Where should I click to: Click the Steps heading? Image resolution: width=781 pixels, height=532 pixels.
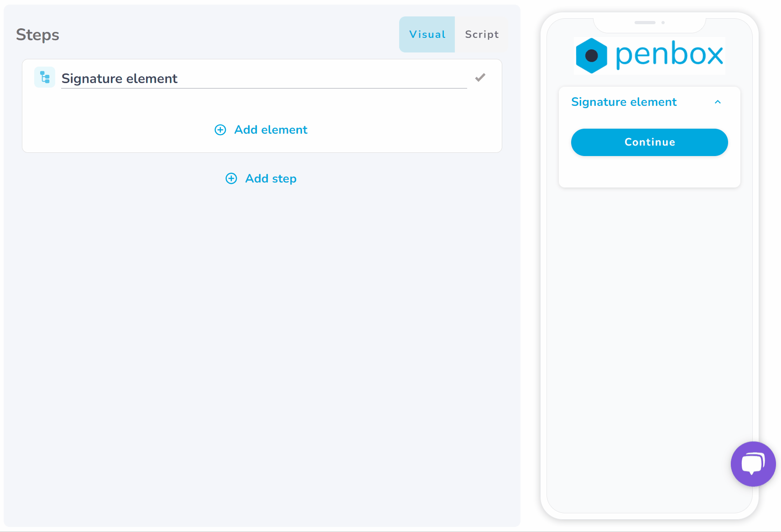point(38,35)
